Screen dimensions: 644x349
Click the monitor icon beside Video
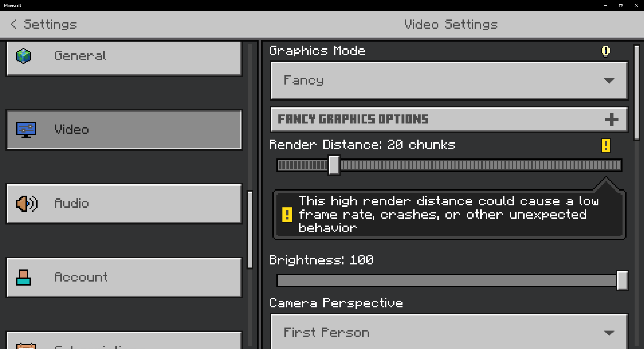coord(26,130)
